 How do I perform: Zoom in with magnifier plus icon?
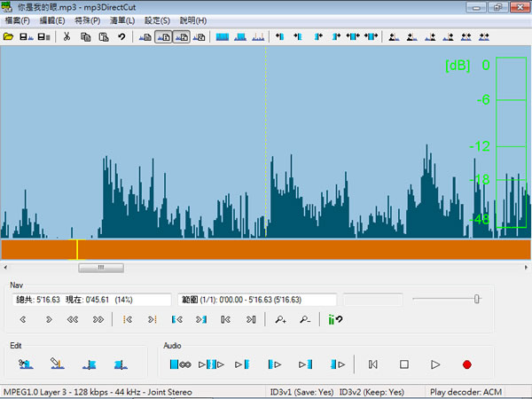(280, 319)
